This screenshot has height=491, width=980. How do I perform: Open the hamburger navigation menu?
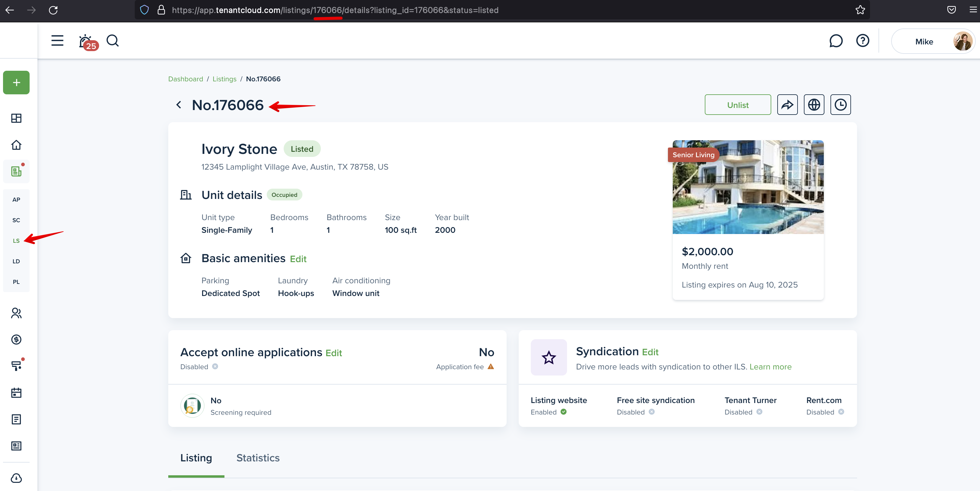[x=57, y=41]
